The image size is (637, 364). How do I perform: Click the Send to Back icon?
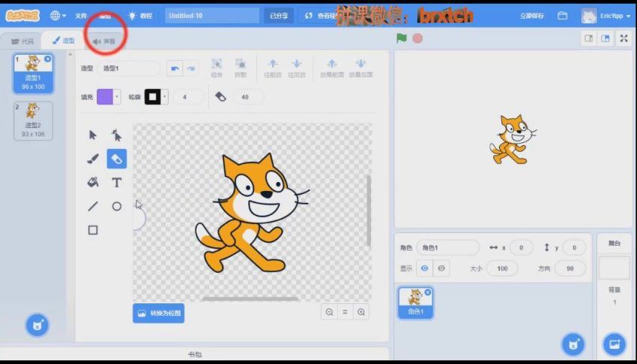point(360,67)
